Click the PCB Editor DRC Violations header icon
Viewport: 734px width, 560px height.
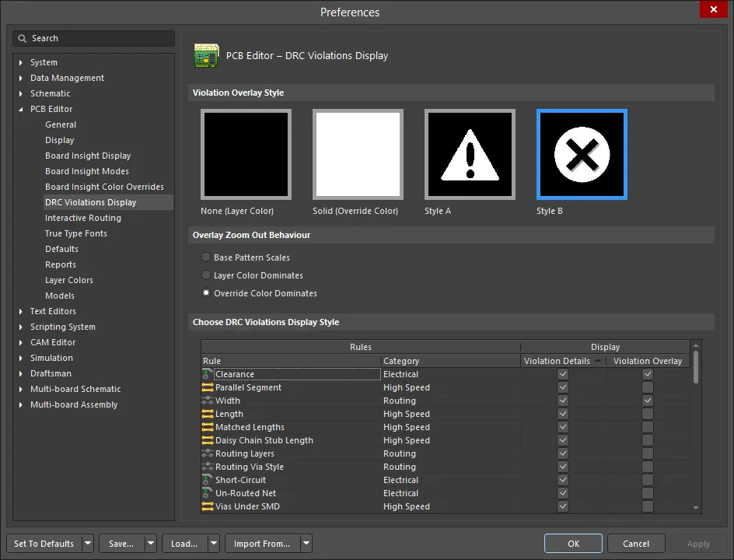point(206,55)
